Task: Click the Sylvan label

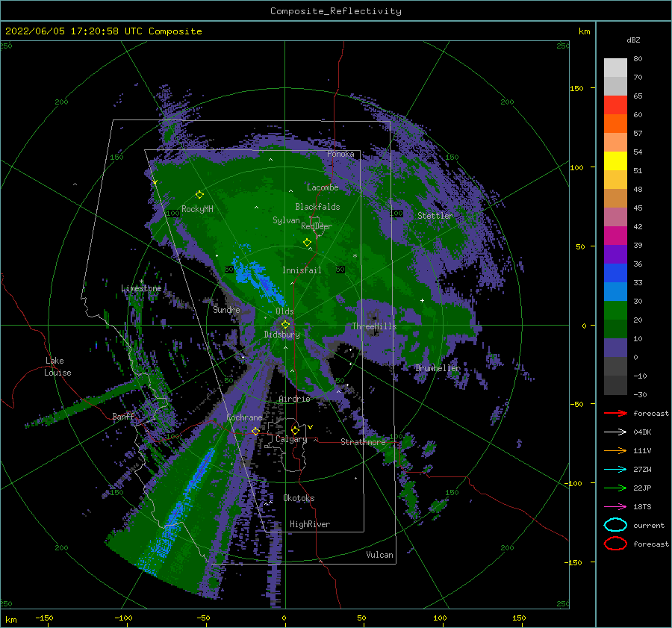Action: 286,220
